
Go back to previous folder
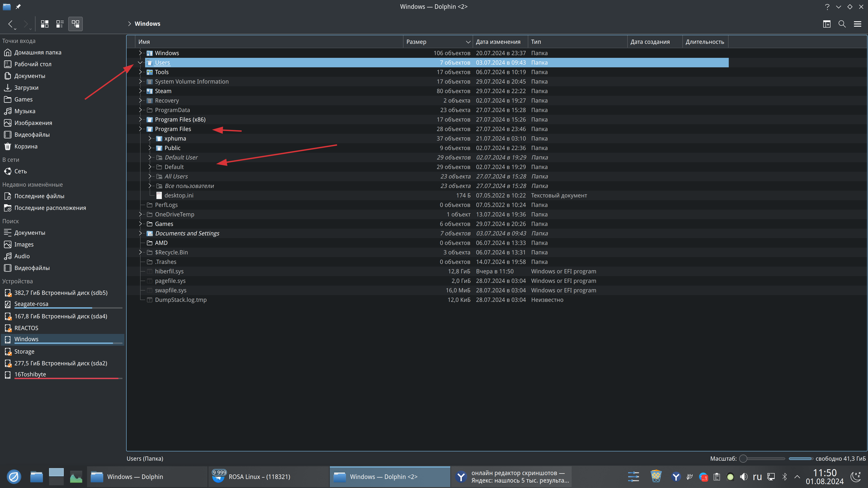[x=10, y=24]
